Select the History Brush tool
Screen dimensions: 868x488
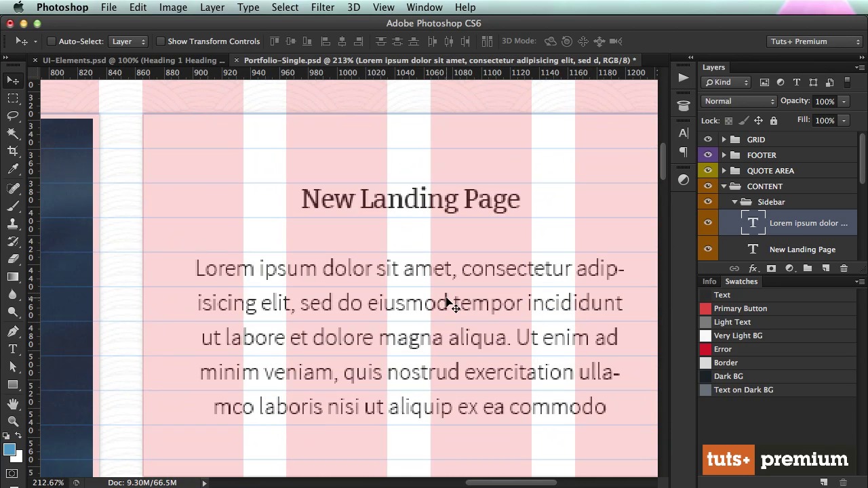click(13, 241)
